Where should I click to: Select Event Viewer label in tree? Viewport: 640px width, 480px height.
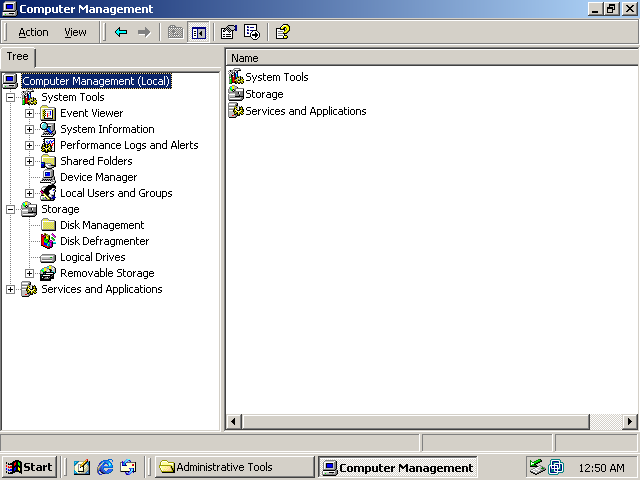click(91, 113)
